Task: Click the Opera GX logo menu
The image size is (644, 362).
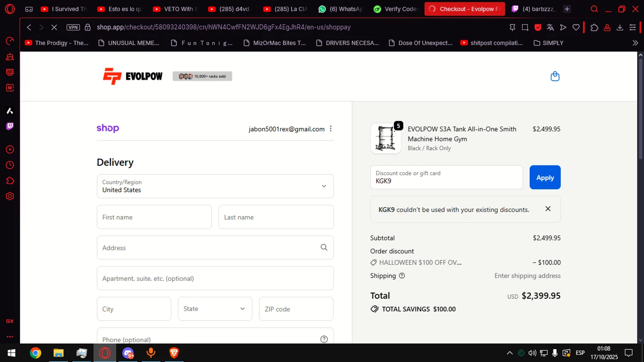Action: click(x=9, y=9)
